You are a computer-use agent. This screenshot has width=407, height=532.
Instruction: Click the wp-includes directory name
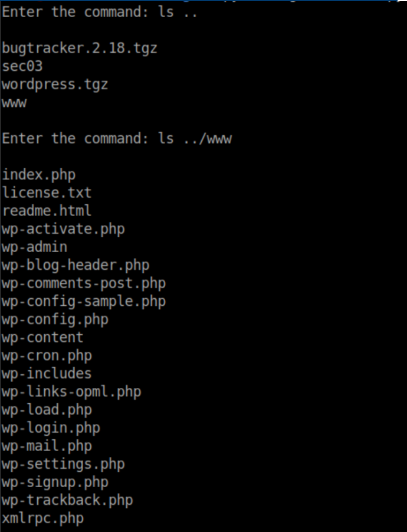(47, 374)
